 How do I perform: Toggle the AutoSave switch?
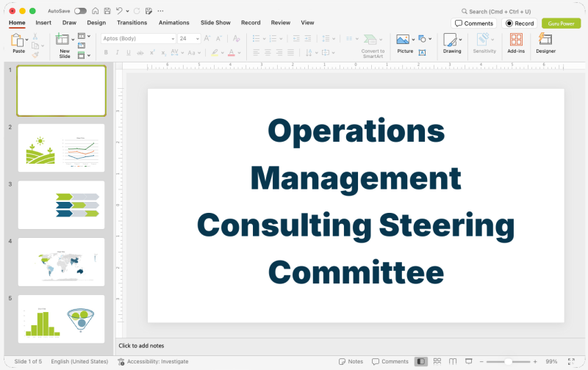pyautogui.click(x=80, y=11)
